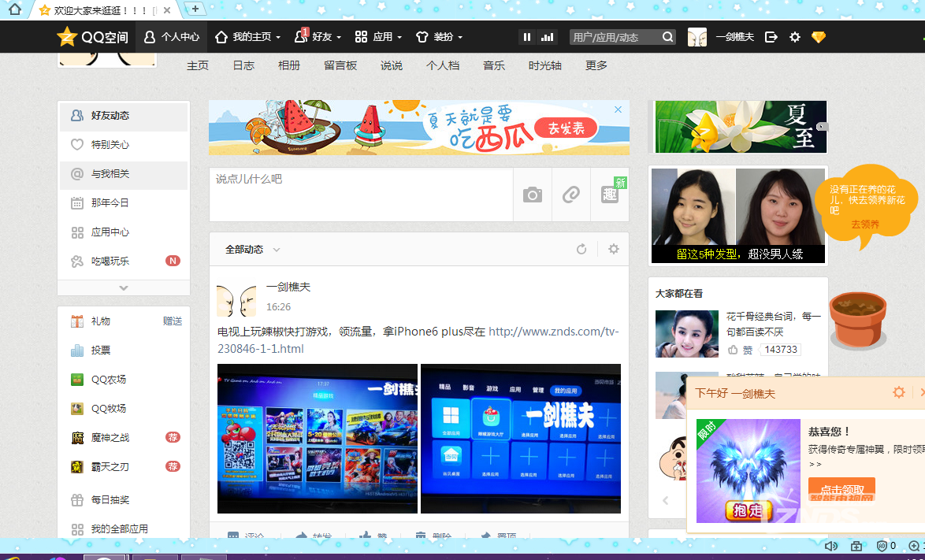Go to the 主页 tab
The width and height of the screenshot is (925, 560).
(198, 65)
